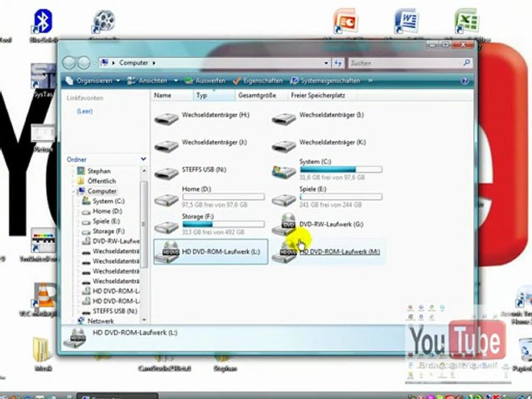
Task: Expand the arrow after Computer in address bar
Action: pyautogui.click(x=154, y=63)
